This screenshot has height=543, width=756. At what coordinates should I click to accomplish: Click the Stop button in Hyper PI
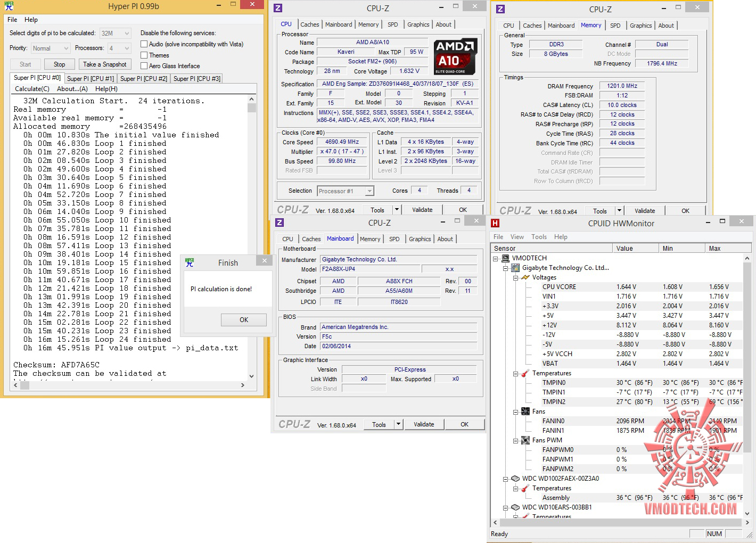click(59, 64)
